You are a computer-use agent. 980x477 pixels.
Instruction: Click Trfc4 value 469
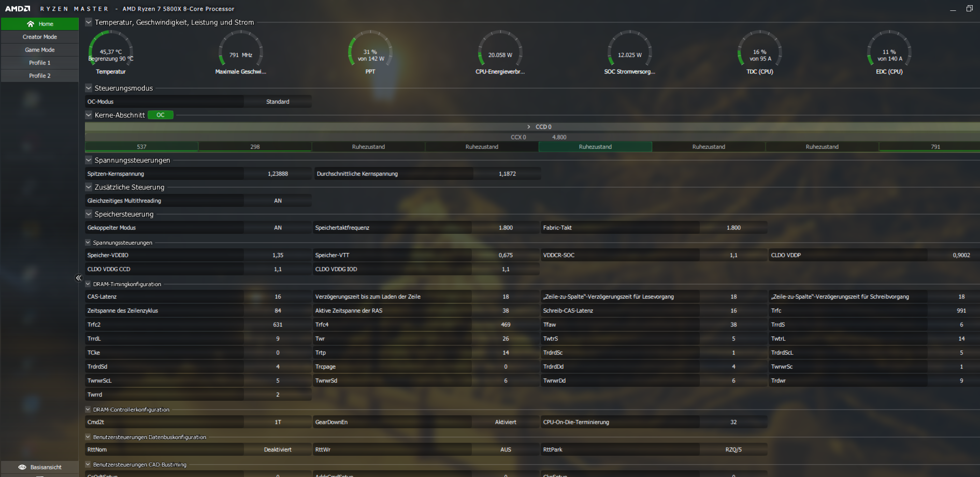[x=506, y=325]
